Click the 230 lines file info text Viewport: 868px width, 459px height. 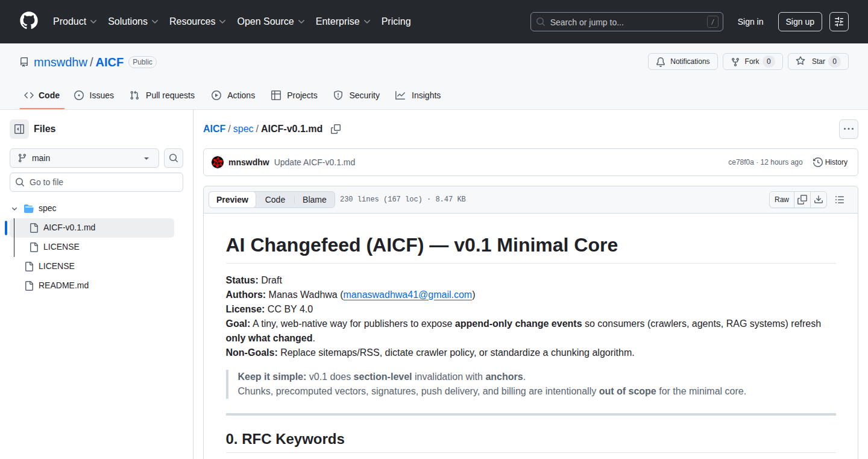tap(403, 200)
